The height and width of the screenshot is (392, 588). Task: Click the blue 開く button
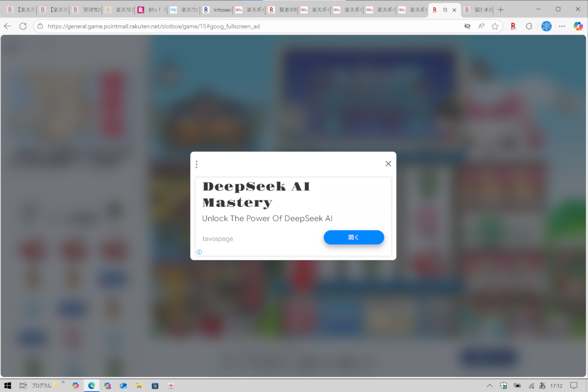(x=354, y=237)
